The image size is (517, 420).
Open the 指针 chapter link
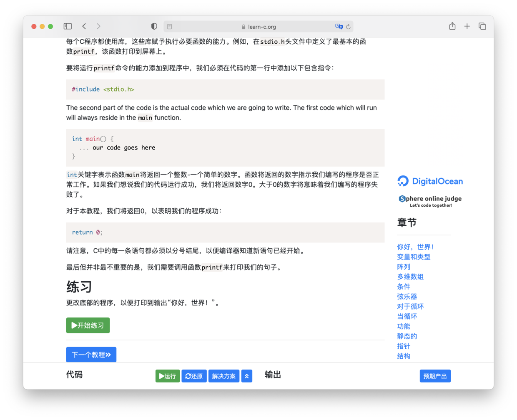point(404,346)
